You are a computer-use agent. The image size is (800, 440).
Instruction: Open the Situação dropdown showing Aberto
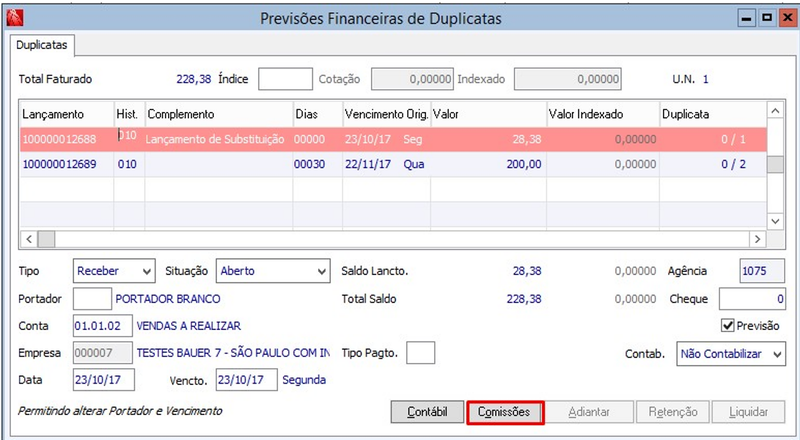click(x=273, y=271)
